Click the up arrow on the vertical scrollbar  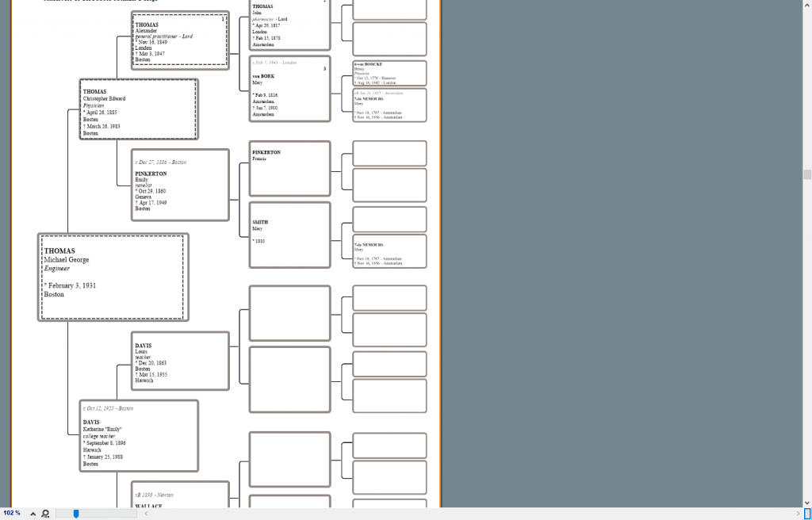coord(806,5)
